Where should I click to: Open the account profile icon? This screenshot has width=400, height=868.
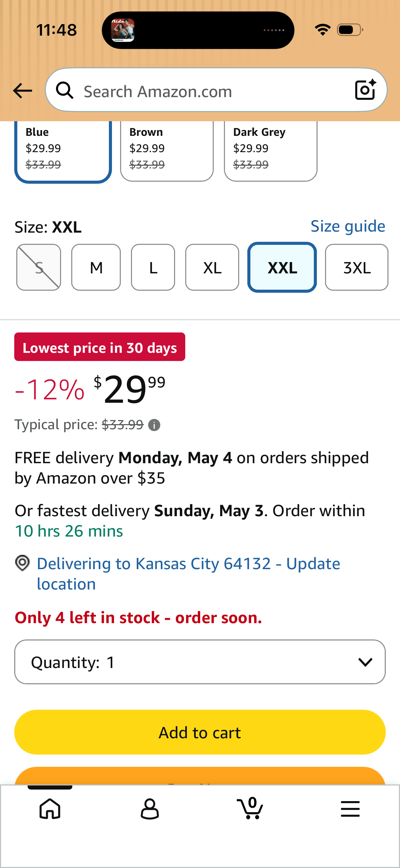coord(150,809)
